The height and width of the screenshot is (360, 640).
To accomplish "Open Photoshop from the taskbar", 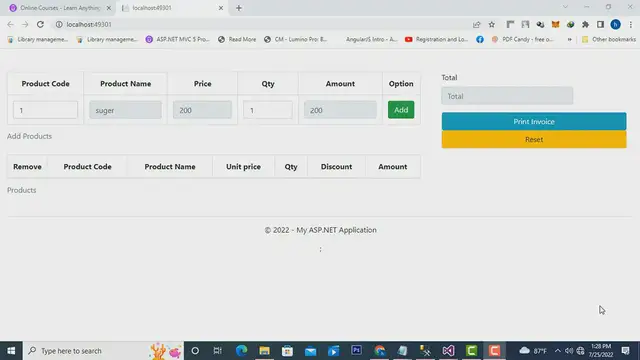I will click(x=356, y=351).
